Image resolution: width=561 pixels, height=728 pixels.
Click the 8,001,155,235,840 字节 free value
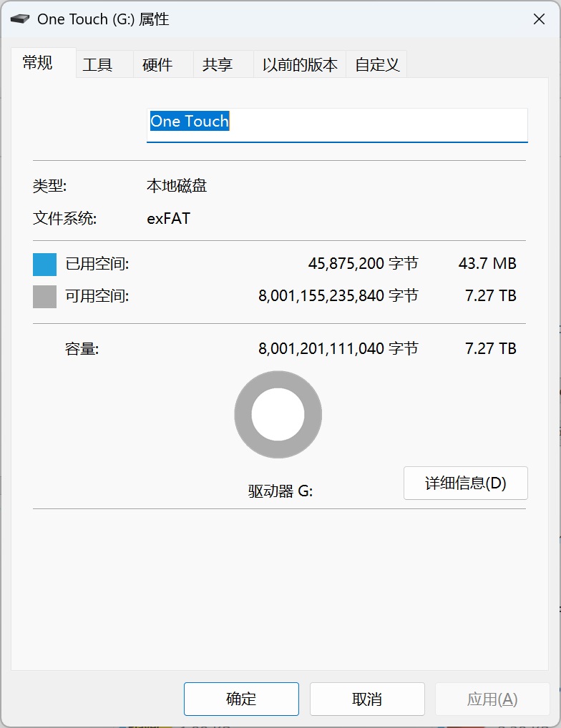pos(338,296)
